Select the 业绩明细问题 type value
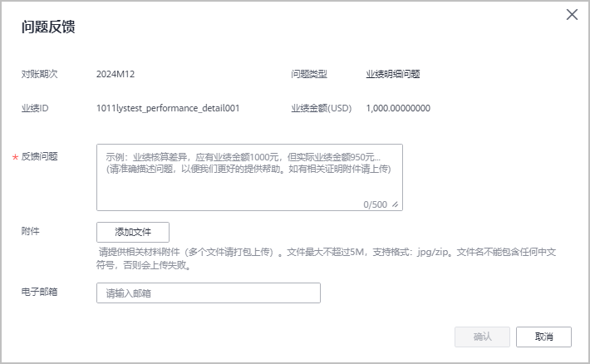The width and height of the screenshot is (590, 364). tap(393, 74)
